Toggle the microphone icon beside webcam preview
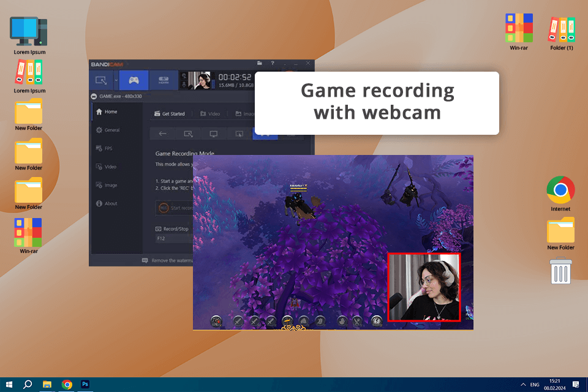588x392 pixels. [x=184, y=85]
